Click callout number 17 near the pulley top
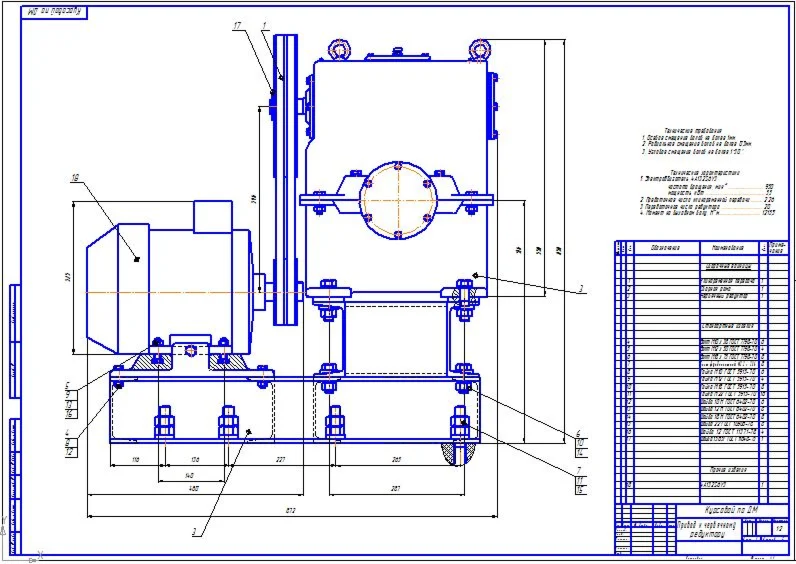796x564 pixels. (x=237, y=25)
